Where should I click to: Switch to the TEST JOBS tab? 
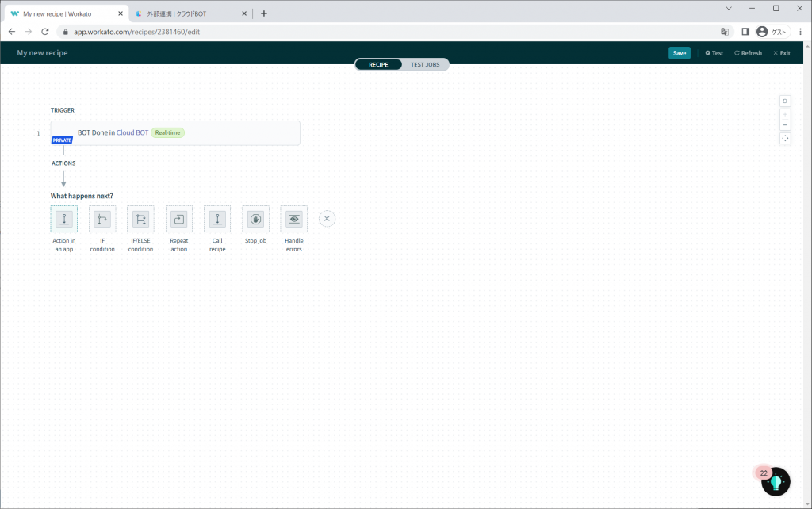[425, 65]
